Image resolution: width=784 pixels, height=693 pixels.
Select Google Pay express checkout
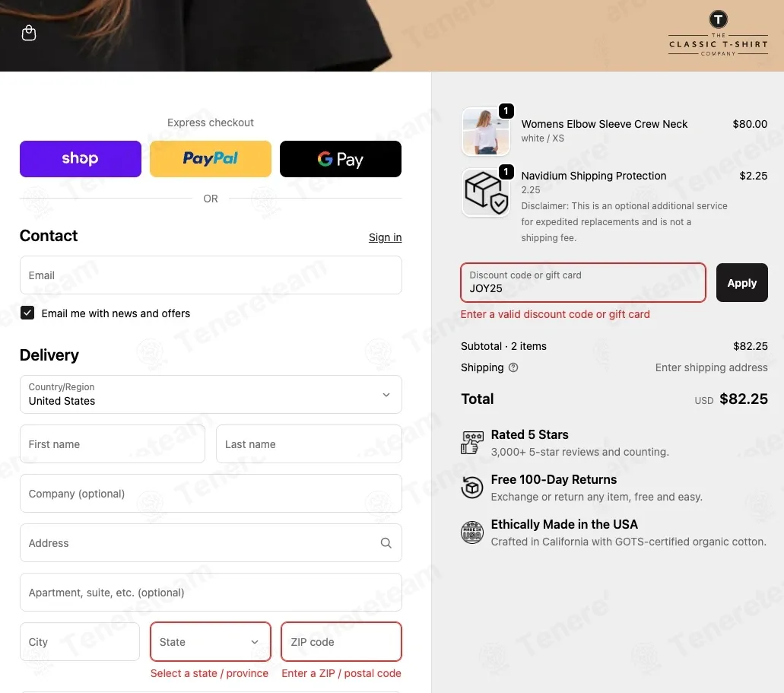[341, 159]
